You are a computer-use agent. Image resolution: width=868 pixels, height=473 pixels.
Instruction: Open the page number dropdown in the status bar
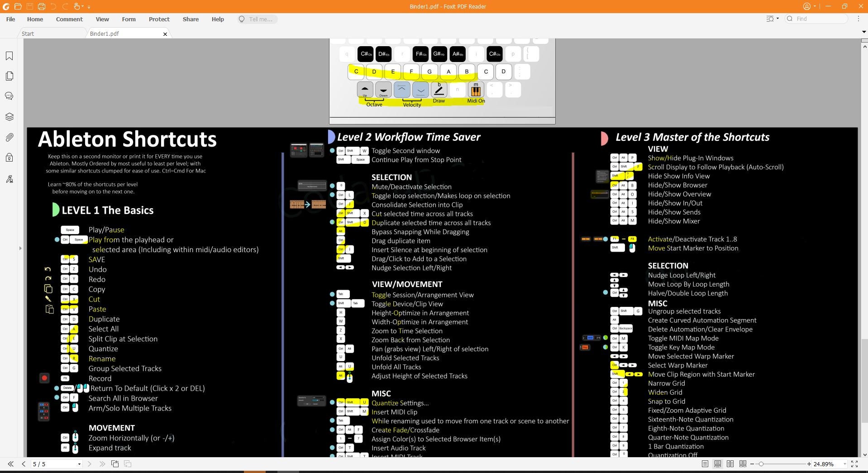(79, 464)
